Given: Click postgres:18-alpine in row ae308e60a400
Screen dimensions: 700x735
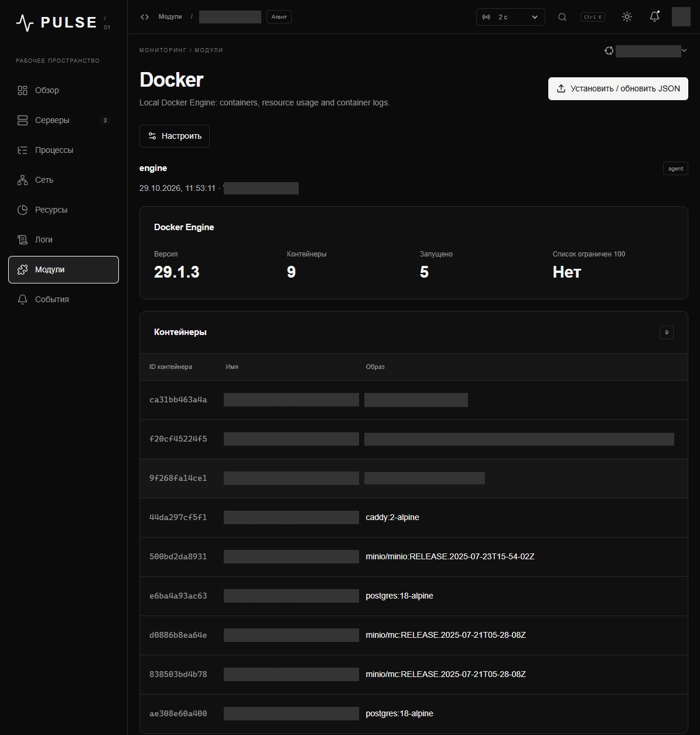Looking at the screenshot, I should click(x=399, y=714).
